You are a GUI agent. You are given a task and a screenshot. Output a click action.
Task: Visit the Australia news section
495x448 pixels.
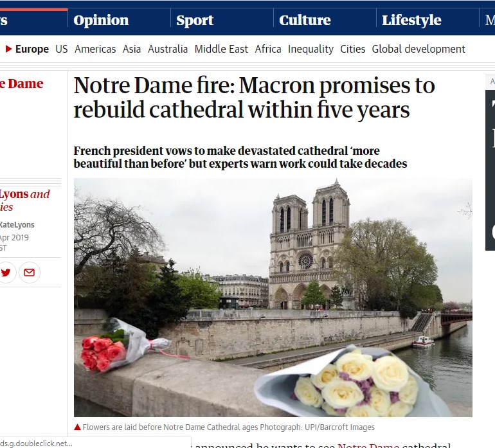click(x=168, y=49)
